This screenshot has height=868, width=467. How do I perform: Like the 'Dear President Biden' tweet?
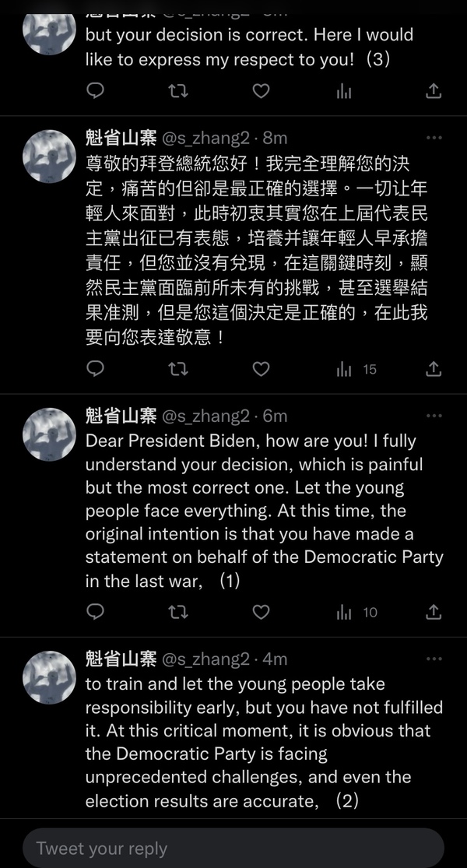click(x=262, y=612)
